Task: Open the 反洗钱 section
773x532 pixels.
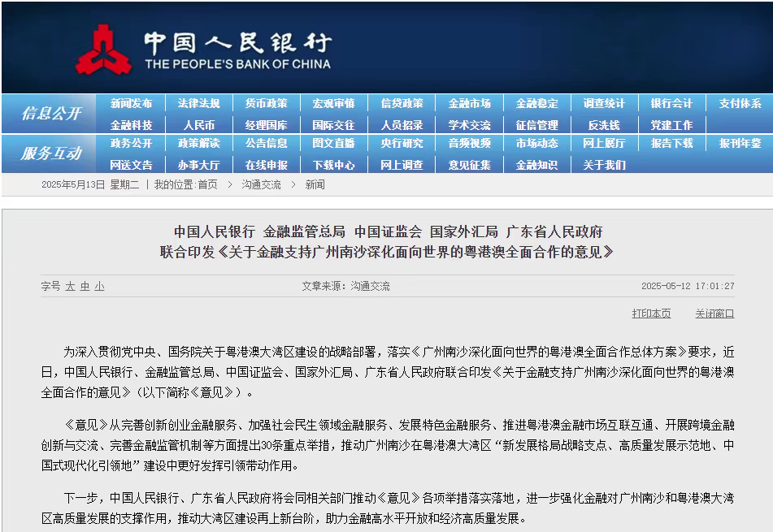Action: pos(605,125)
